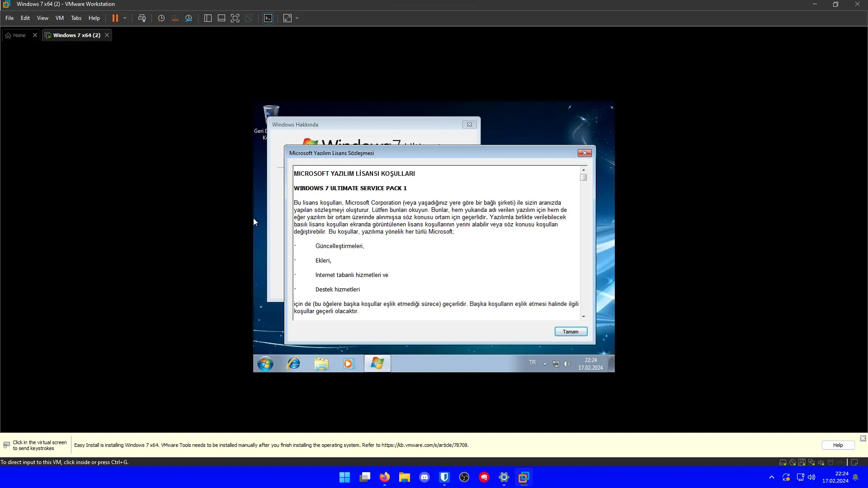
Task: Open File Explorer on the host taskbar
Action: [405, 477]
